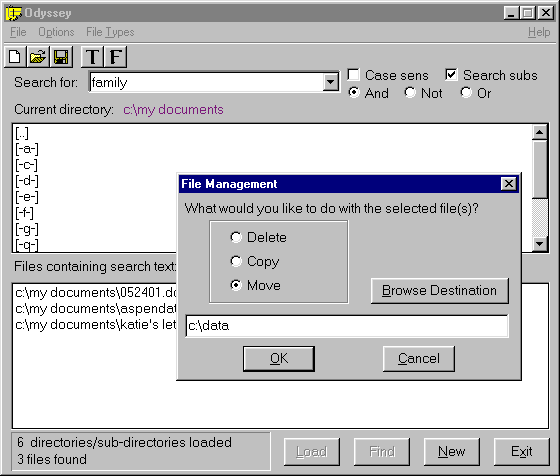The image size is (560, 476).
Task: Click the disabled Load button
Action: [x=312, y=452]
